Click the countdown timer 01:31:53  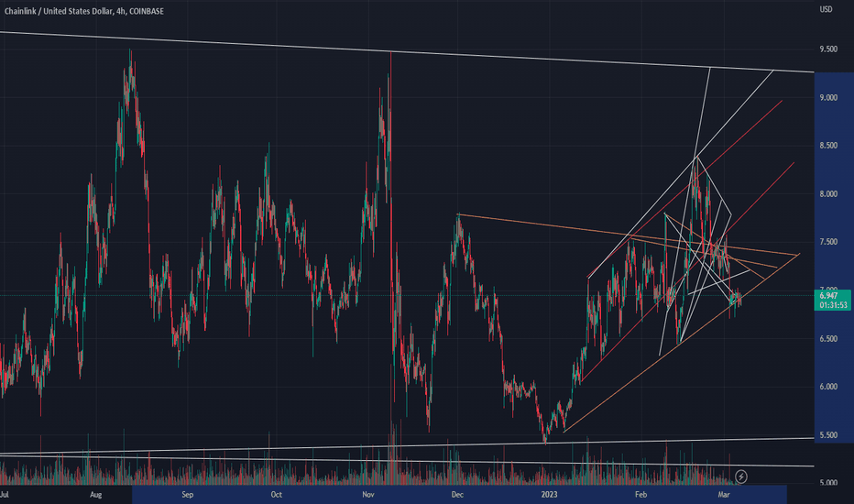[833, 305]
